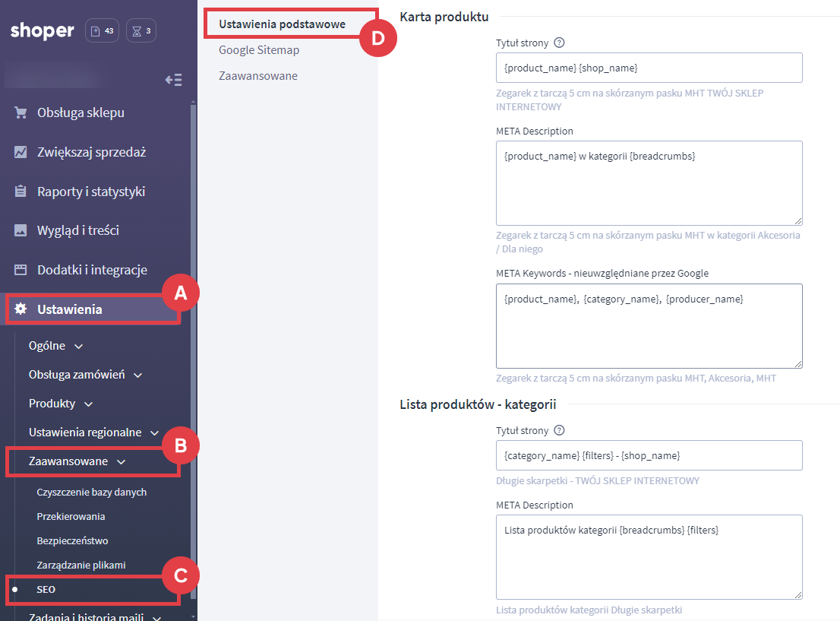Viewport: 840px width, 621px height.
Task: Expand the Ustawienia regionalne submenu
Action: pos(93,432)
